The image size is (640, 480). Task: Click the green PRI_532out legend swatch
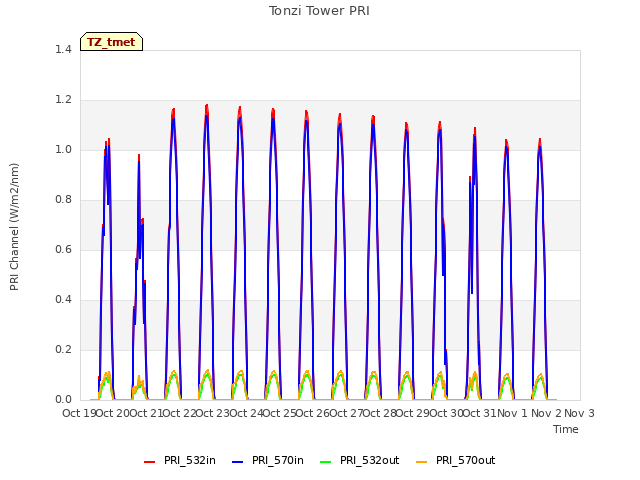[x=326, y=461]
